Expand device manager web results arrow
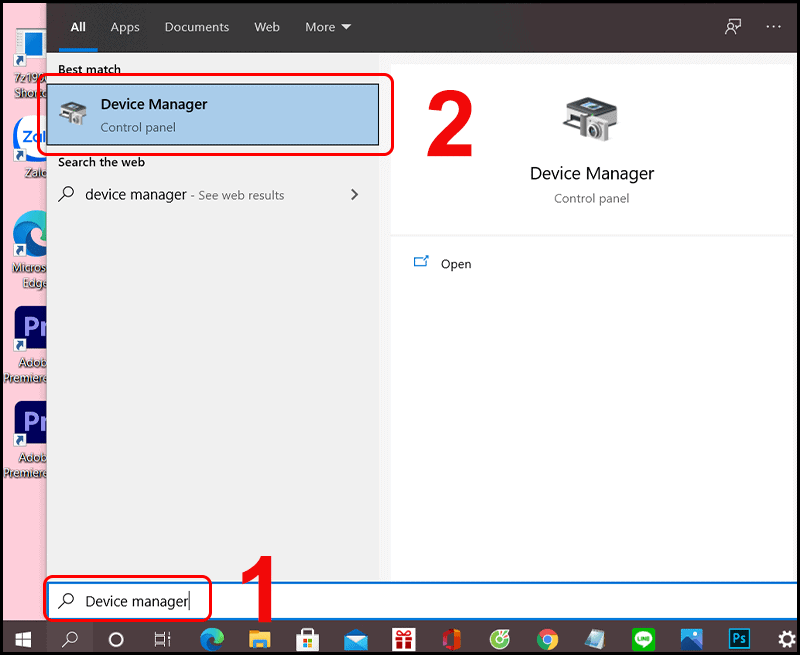The image size is (800, 655). click(x=354, y=195)
